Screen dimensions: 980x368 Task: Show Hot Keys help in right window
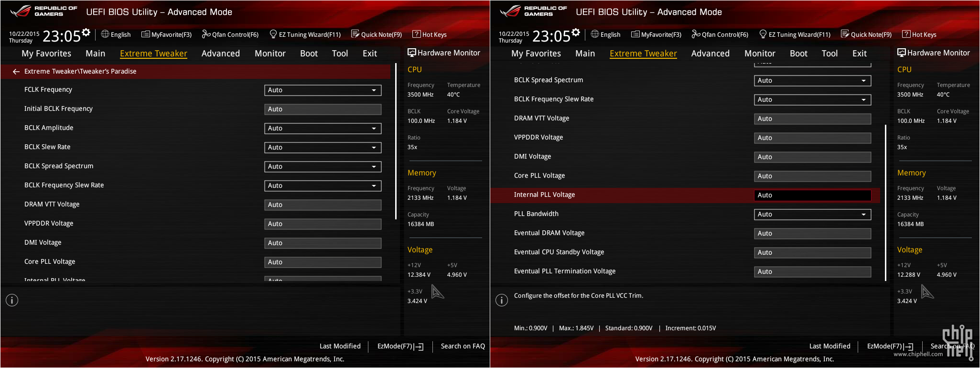pos(919,34)
